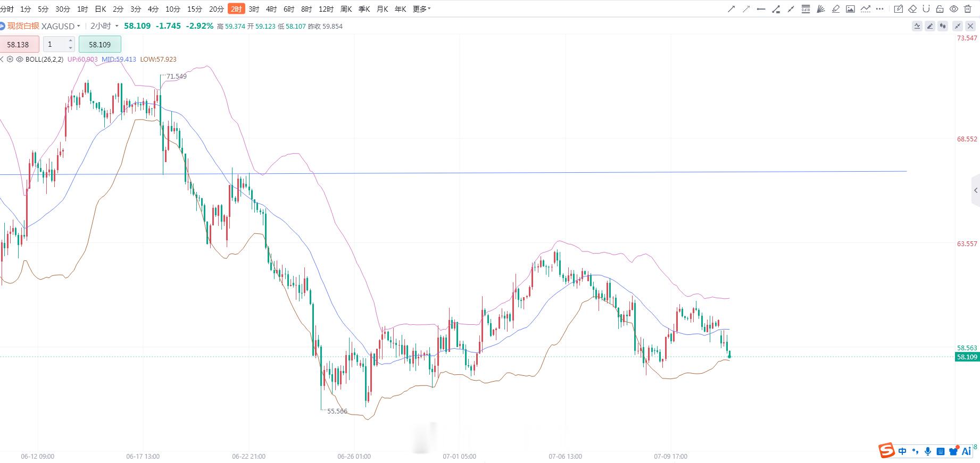This screenshot has width=980, height=463.
Task: Expand the right side panel handle
Action: coord(975,190)
